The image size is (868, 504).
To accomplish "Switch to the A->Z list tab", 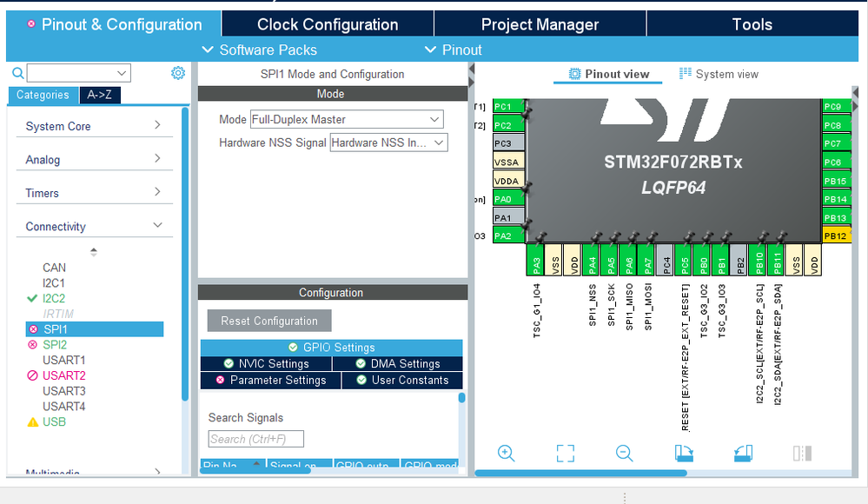I will (100, 95).
